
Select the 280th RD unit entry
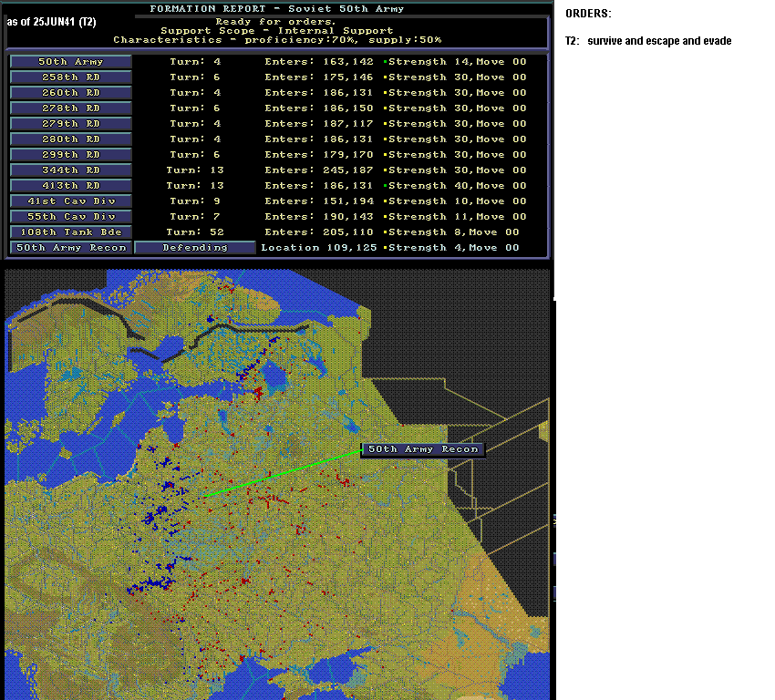[71, 139]
